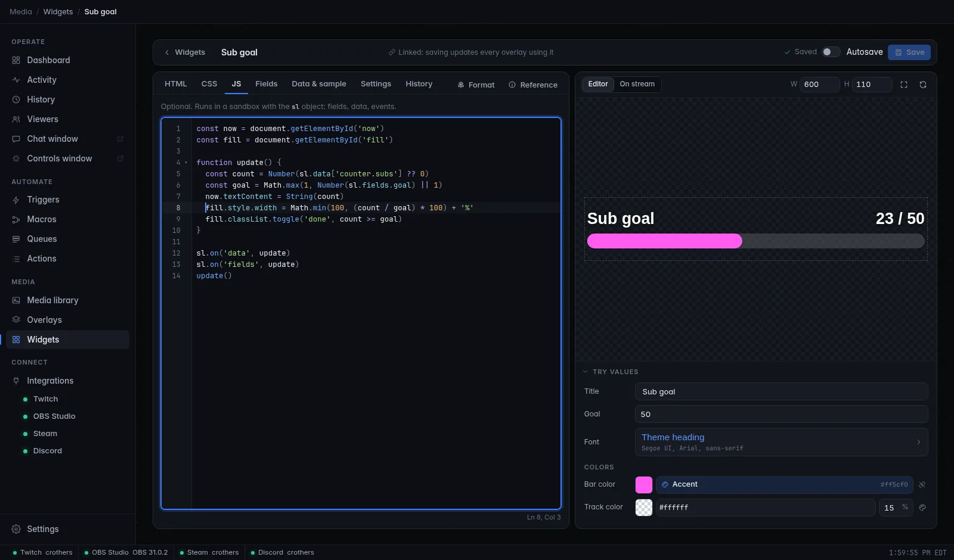The height and width of the screenshot is (560, 954).
Task: Open the HTML tab
Action: (x=176, y=84)
